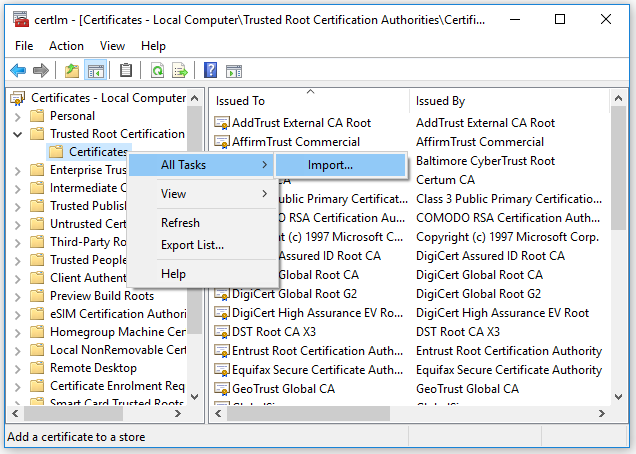The width and height of the screenshot is (636, 454).
Task: Click the Forward arrow toolbar icon
Action: click(x=40, y=70)
